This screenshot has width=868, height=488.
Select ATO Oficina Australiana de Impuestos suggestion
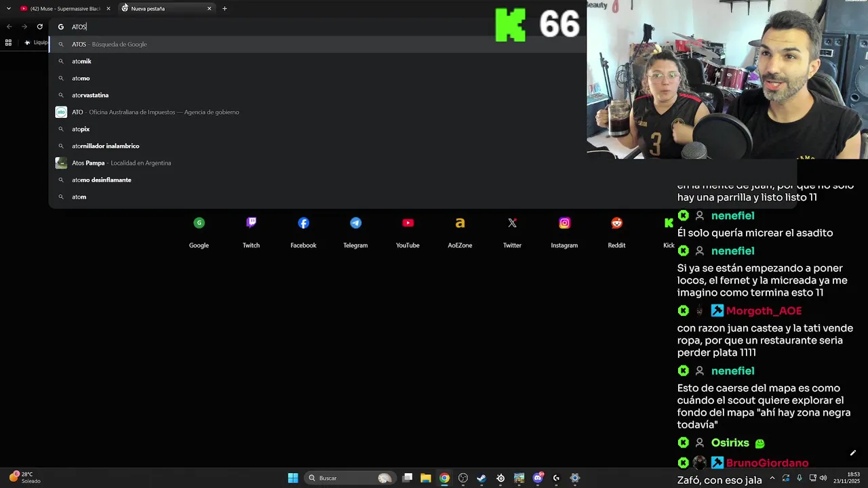[x=317, y=112]
